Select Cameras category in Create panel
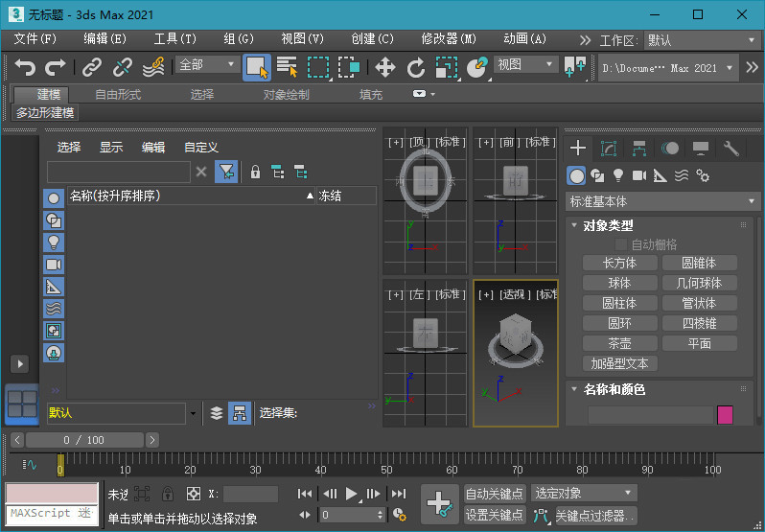Image resolution: width=765 pixels, height=532 pixels. [639, 175]
